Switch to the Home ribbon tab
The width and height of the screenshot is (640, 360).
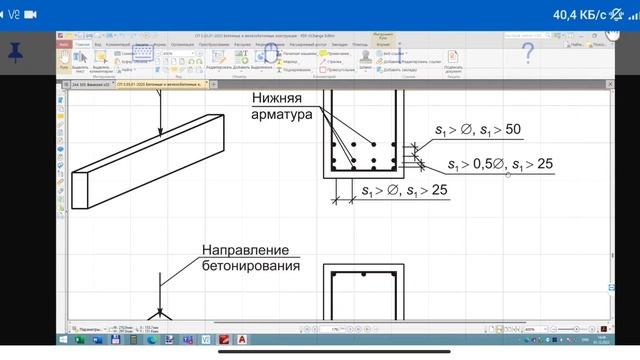pos(82,44)
